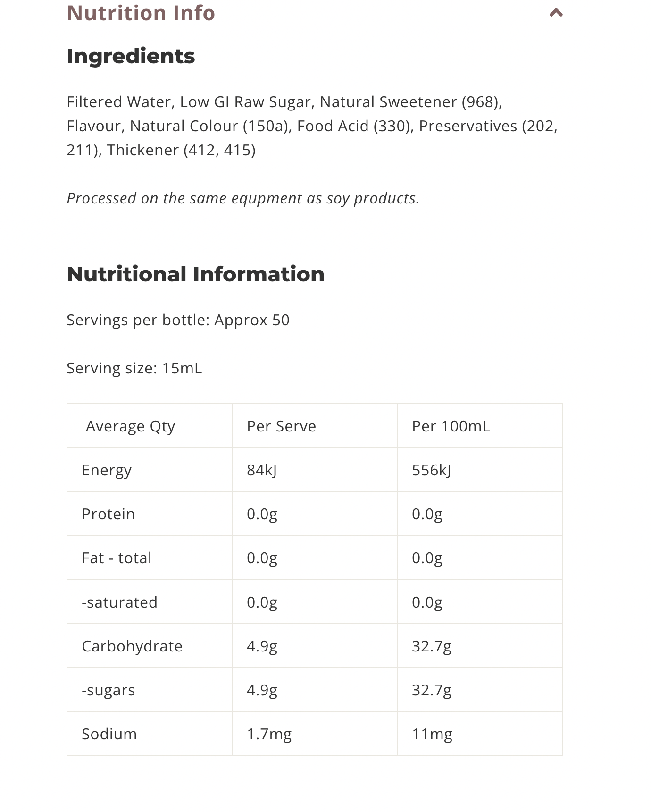The image size is (651, 812).
Task: Click the Serving size 15mL text
Action: (134, 368)
